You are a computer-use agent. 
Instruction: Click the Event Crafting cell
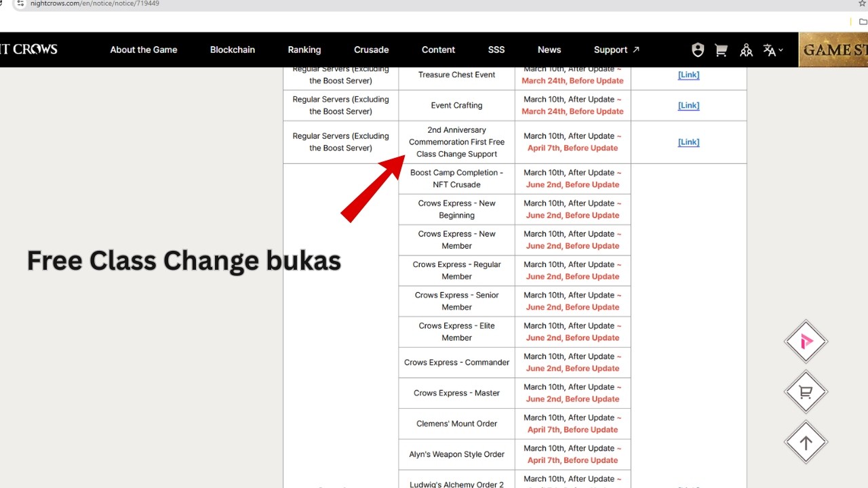[457, 105]
